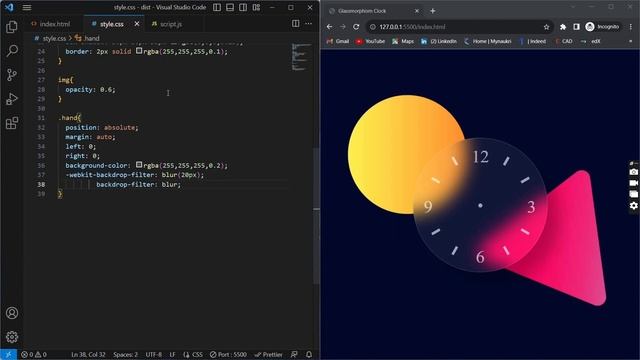Open the feedback icon in status bar
Screen dimensions: 640x360
(294, 354)
